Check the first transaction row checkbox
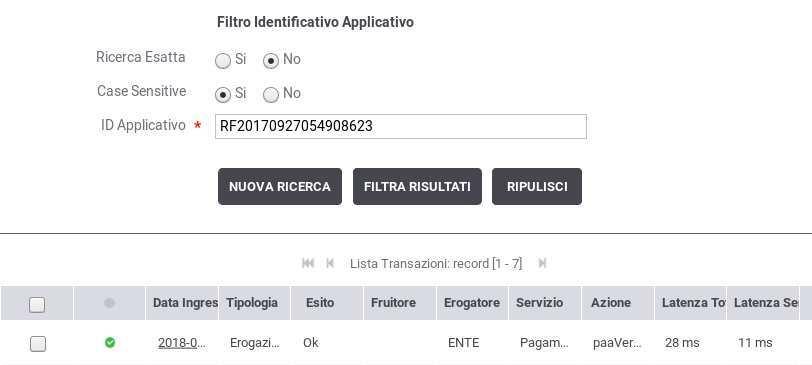This screenshot has height=365, width=812. point(37,344)
